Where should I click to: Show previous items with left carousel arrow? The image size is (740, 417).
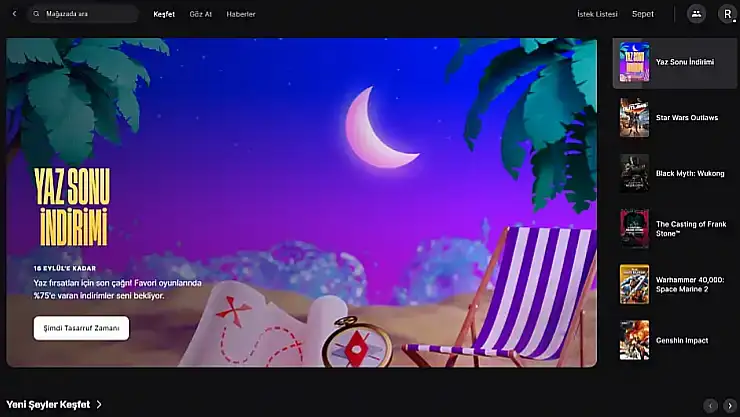pos(710,405)
